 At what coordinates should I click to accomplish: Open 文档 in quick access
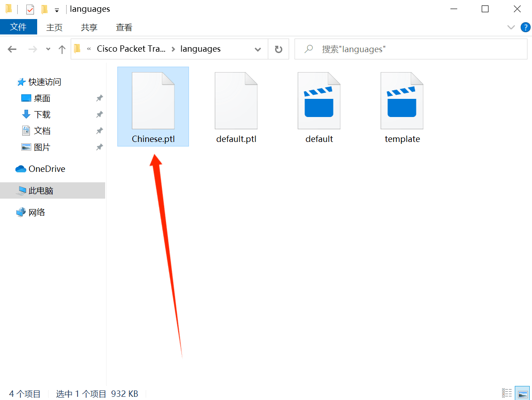coord(36,131)
